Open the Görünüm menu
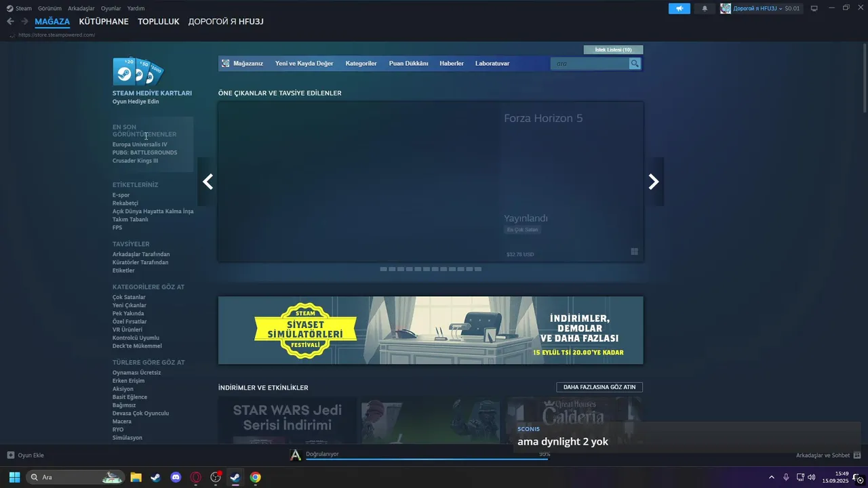 click(50, 8)
